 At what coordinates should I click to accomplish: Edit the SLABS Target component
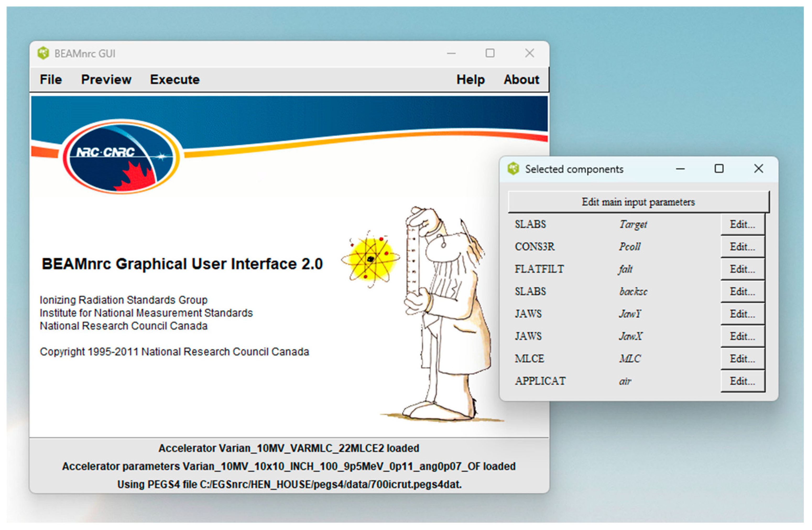(742, 224)
